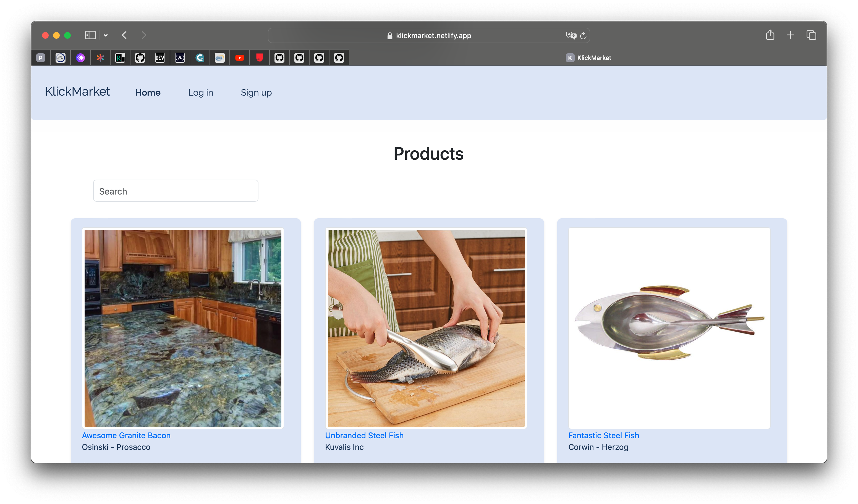Switch to the ATS Globe pinned tab
This screenshot has width=858, height=504.
[x=60, y=58]
